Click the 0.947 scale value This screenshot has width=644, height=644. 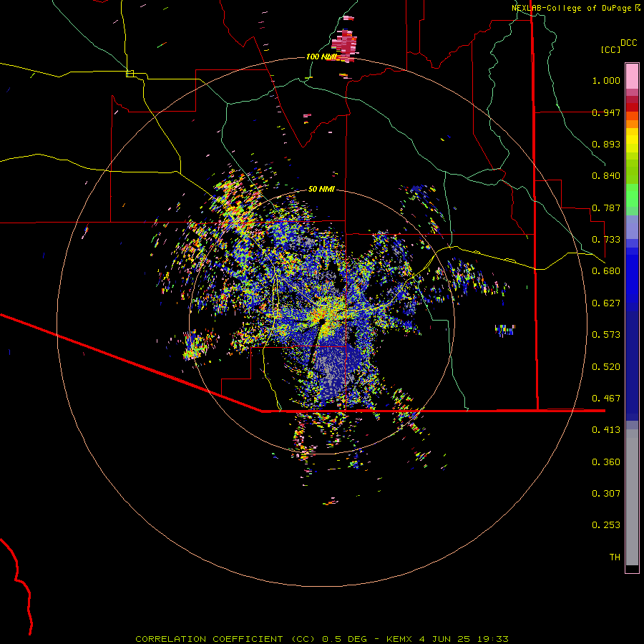point(606,112)
